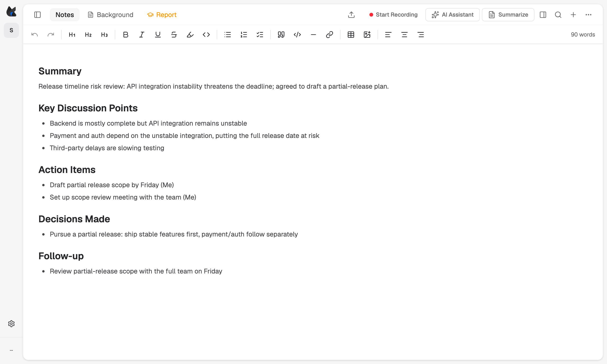Insert a bulleted list
The width and height of the screenshot is (607, 364).
[x=227, y=35]
